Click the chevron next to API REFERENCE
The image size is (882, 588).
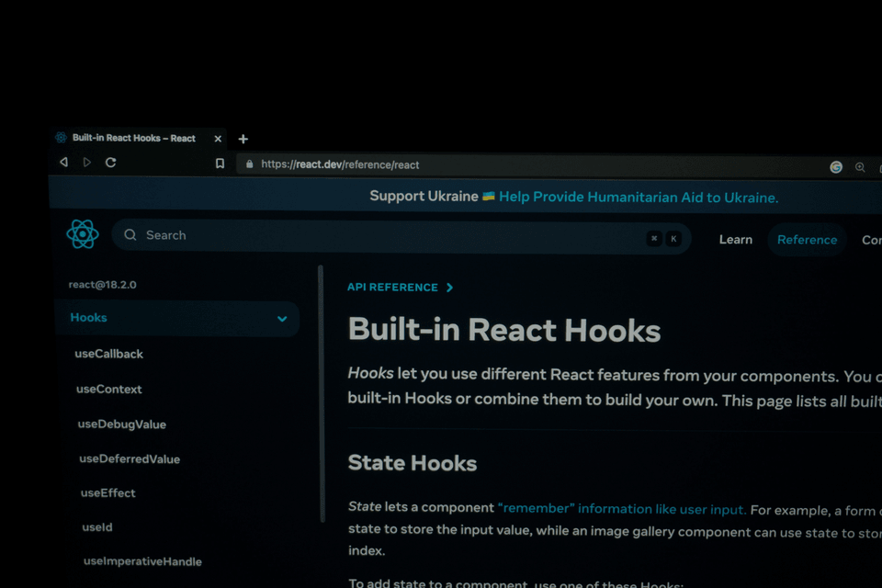(x=449, y=288)
